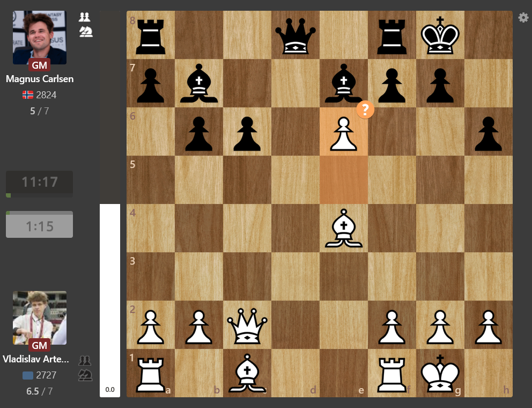This screenshot has height=408, width=532.
Task: Select the white rook on a1
Action: [151, 375]
